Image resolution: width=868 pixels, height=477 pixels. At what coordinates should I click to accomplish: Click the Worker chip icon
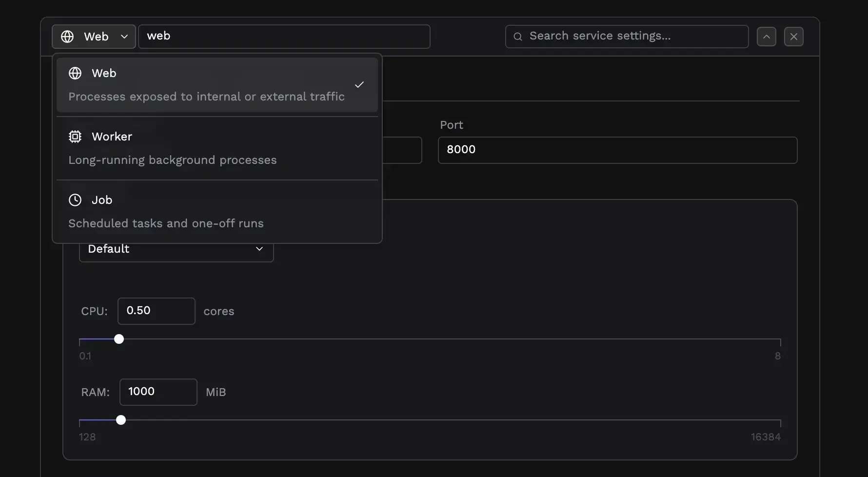click(x=75, y=137)
